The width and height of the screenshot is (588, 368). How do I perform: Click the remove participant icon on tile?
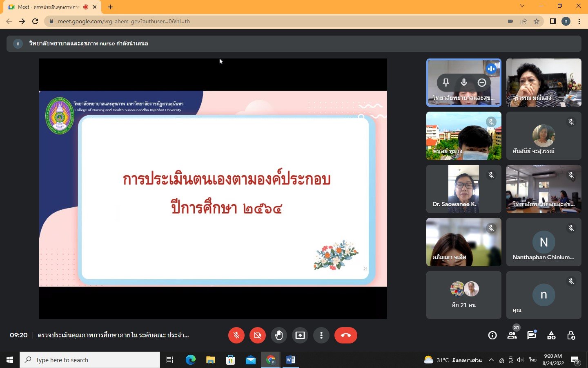click(x=482, y=83)
